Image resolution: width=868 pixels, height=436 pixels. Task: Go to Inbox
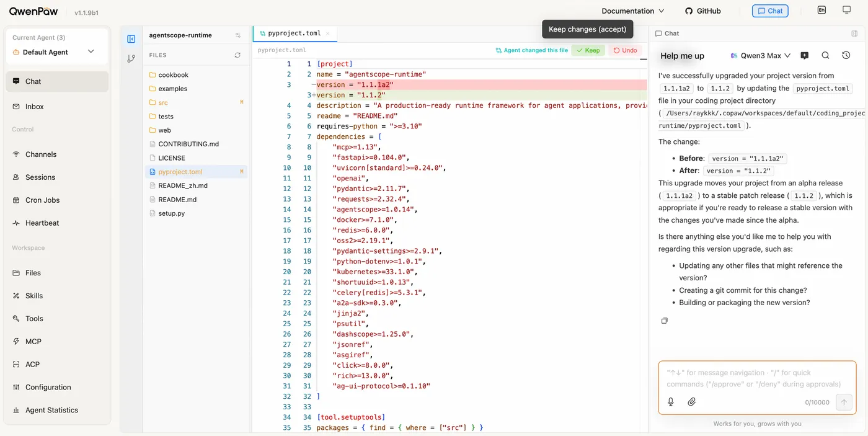(x=57, y=107)
